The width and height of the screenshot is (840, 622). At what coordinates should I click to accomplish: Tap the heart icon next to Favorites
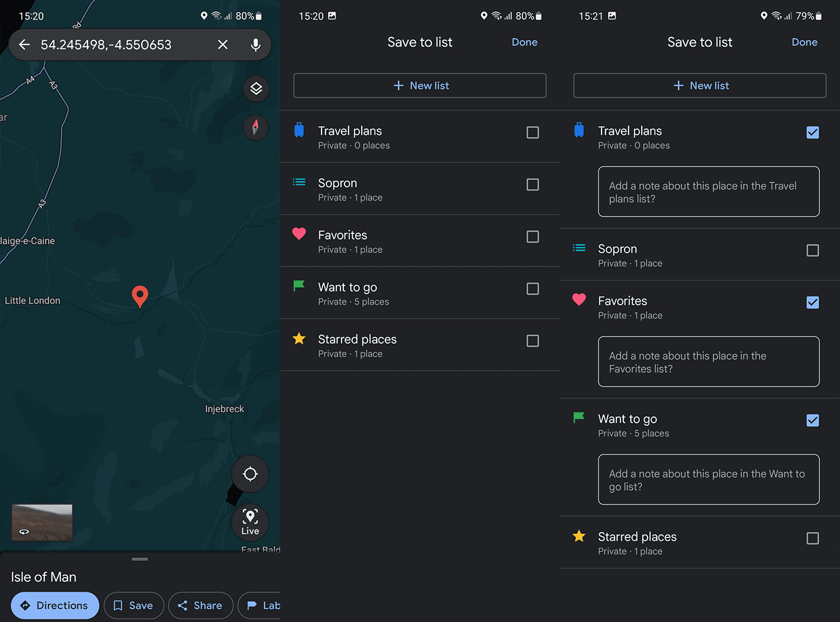coord(299,234)
